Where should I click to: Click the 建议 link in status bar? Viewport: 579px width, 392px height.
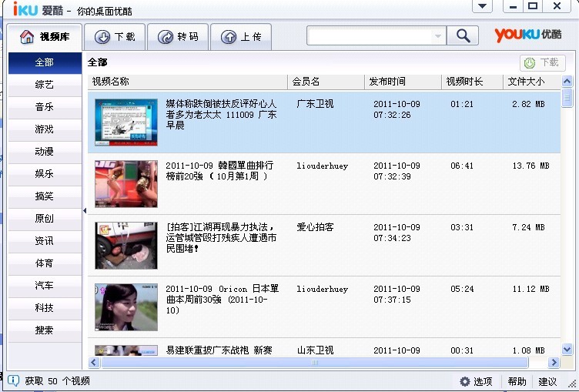click(x=547, y=381)
